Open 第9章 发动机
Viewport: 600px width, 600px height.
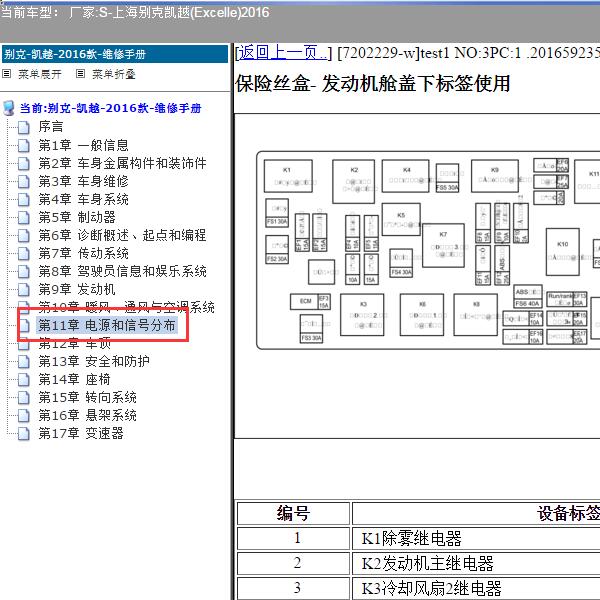tap(77, 289)
